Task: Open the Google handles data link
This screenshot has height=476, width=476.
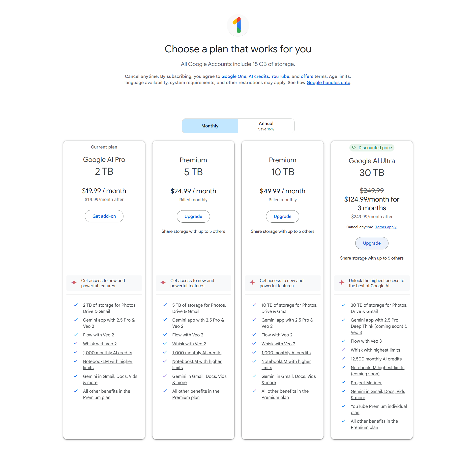Action: coord(328,83)
